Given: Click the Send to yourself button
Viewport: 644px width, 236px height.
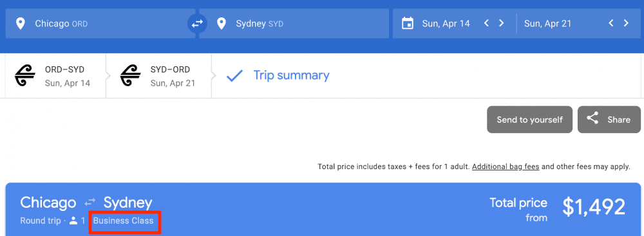Looking at the screenshot, I should point(529,120).
